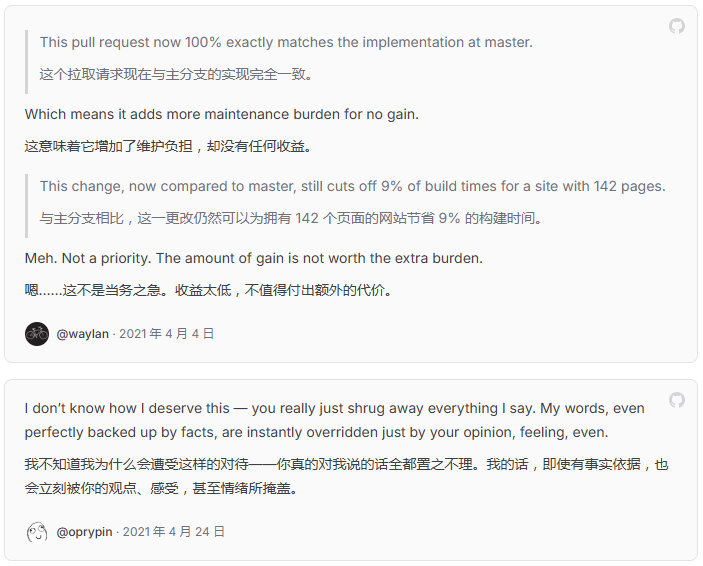
Task: Click the translation "嗯……这不是当务之急"
Action: point(208,290)
